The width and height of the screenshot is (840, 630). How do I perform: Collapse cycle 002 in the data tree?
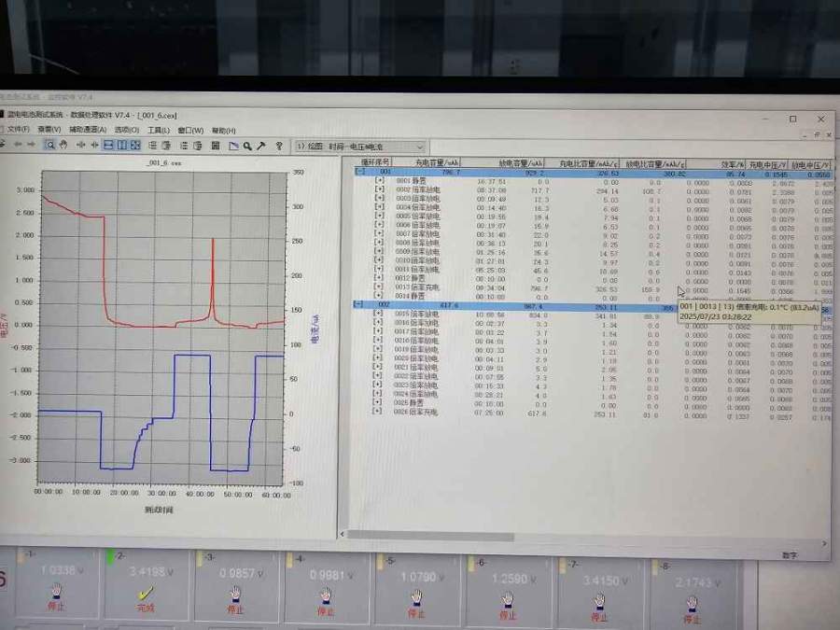(x=360, y=304)
